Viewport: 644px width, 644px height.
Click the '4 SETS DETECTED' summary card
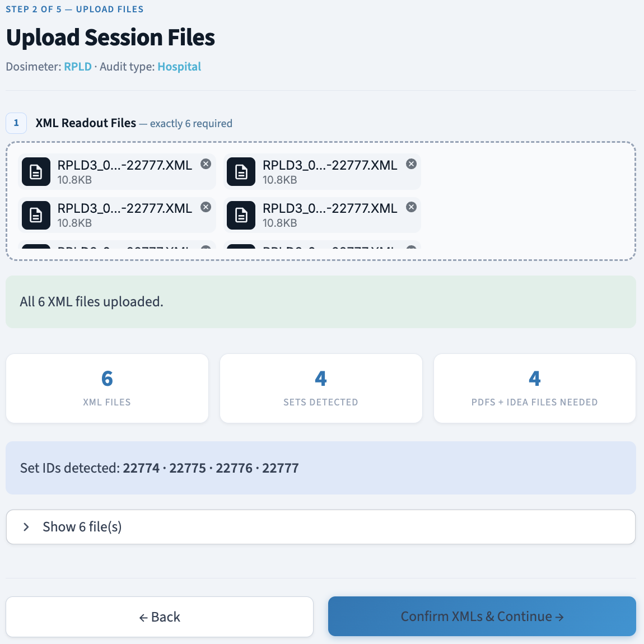(x=321, y=388)
